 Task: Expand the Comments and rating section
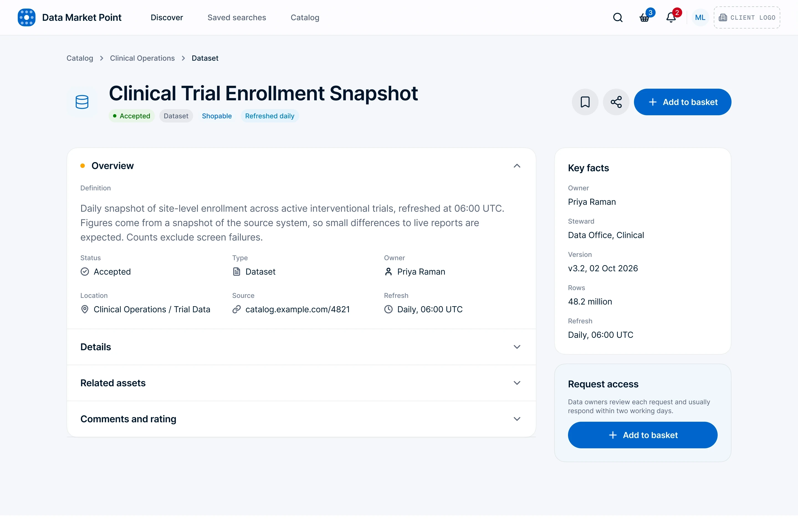click(301, 419)
